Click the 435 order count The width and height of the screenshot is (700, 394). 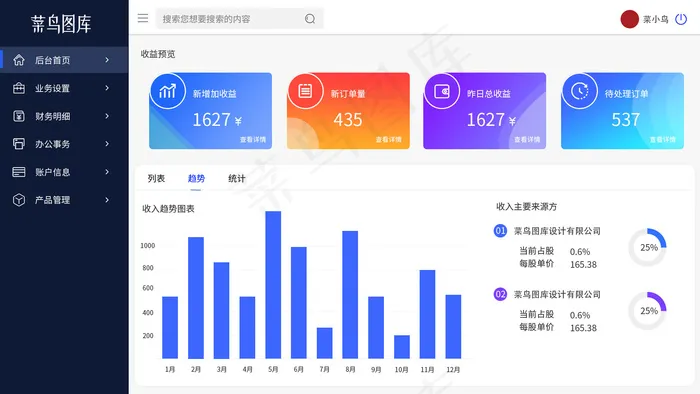coord(348,120)
